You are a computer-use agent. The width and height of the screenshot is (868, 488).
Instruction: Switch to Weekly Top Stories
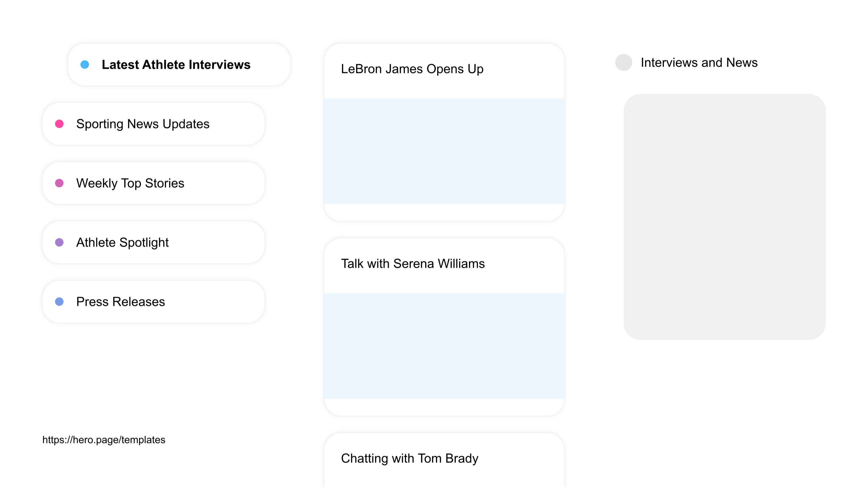point(153,183)
